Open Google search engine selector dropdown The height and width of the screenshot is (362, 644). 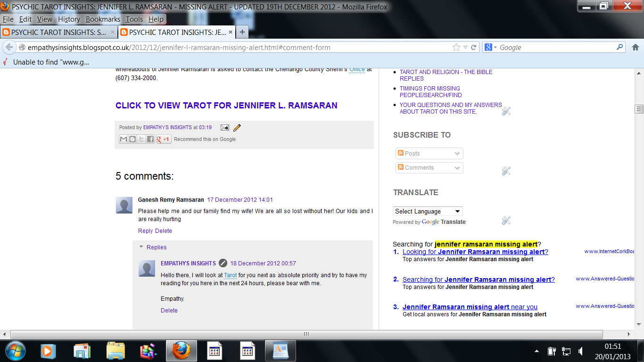[x=491, y=47]
